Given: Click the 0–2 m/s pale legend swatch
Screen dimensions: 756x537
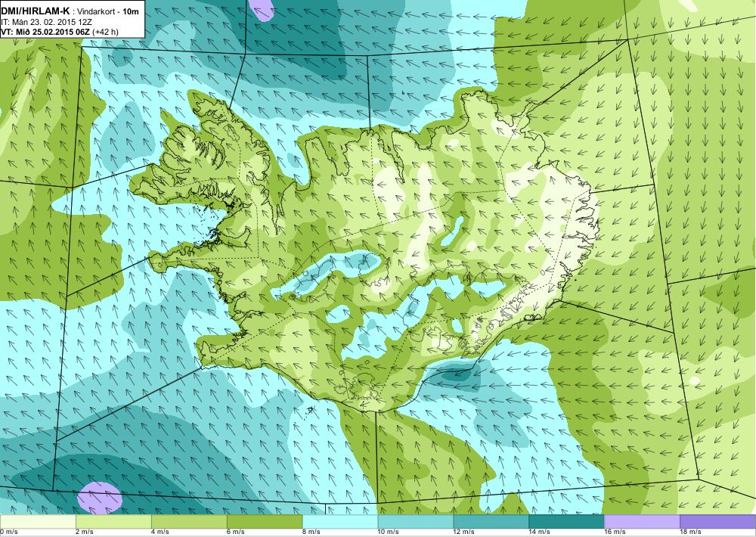Looking at the screenshot, I should click(x=38, y=521).
